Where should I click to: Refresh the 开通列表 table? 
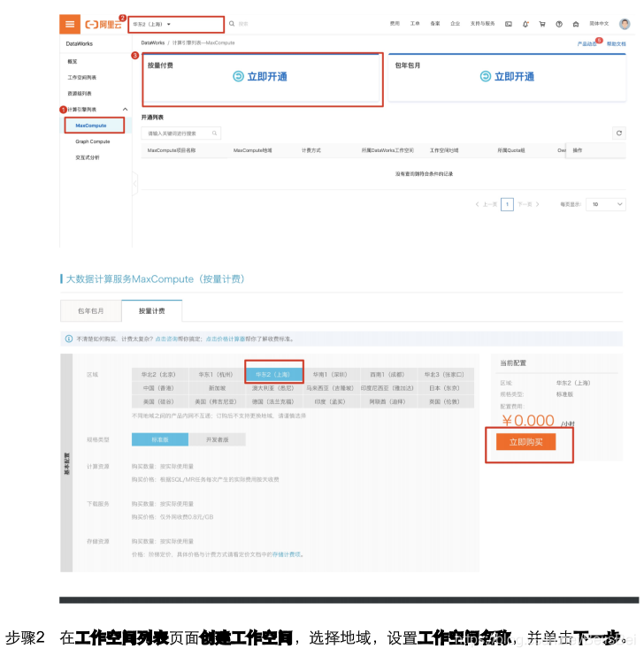click(619, 133)
